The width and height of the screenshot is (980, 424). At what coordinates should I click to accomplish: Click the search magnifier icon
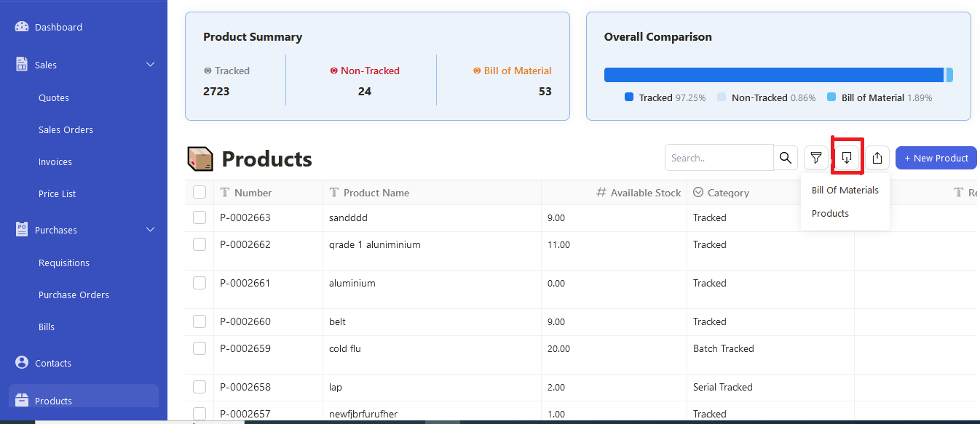pos(786,158)
